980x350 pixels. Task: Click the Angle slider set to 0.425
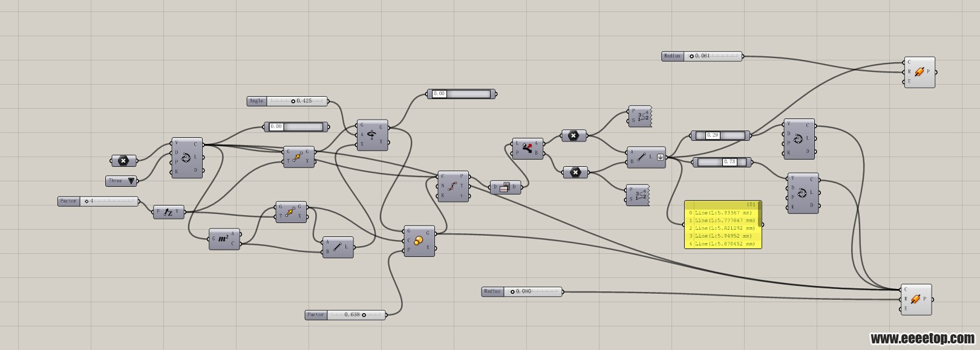tap(288, 101)
